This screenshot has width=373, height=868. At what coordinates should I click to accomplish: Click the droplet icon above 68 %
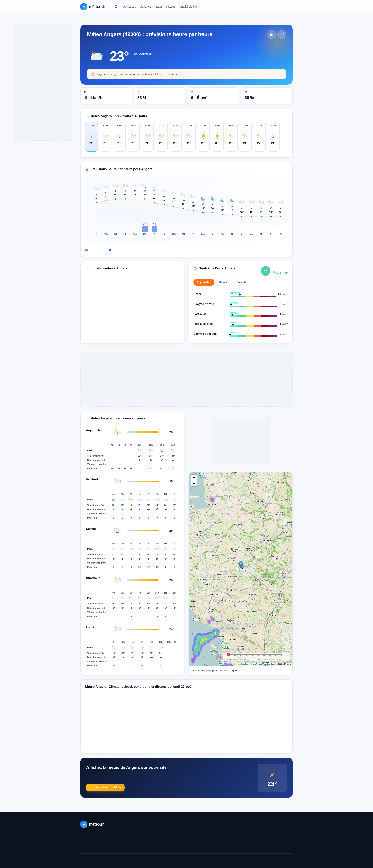139,92
